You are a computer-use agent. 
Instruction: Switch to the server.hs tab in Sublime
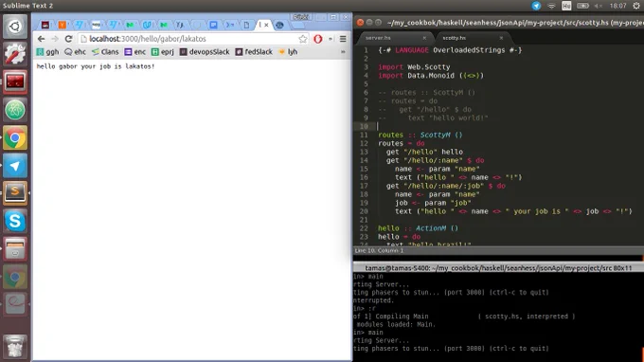coord(378,38)
